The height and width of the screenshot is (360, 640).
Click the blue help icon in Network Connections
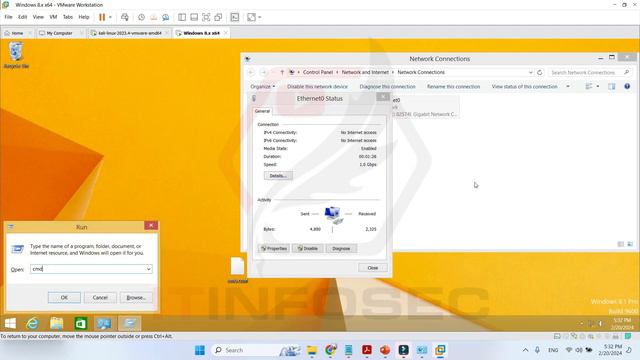click(x=627, y=87)
